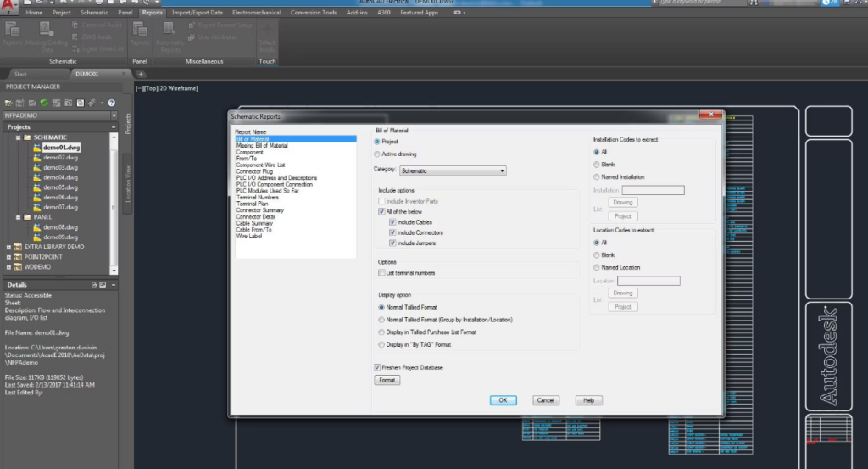Open the Category Schematic dropdown

pyautogui.click(x=453, y=171)
